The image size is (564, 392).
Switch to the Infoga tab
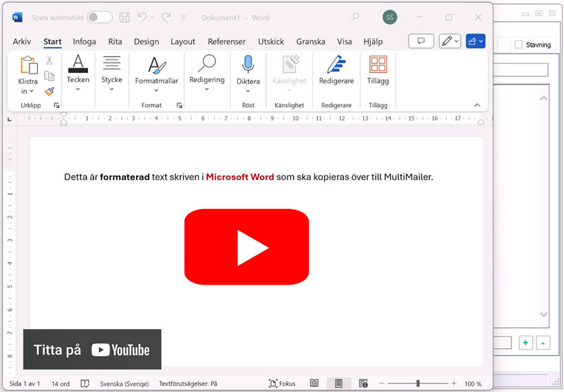click(x=84, y=42)
